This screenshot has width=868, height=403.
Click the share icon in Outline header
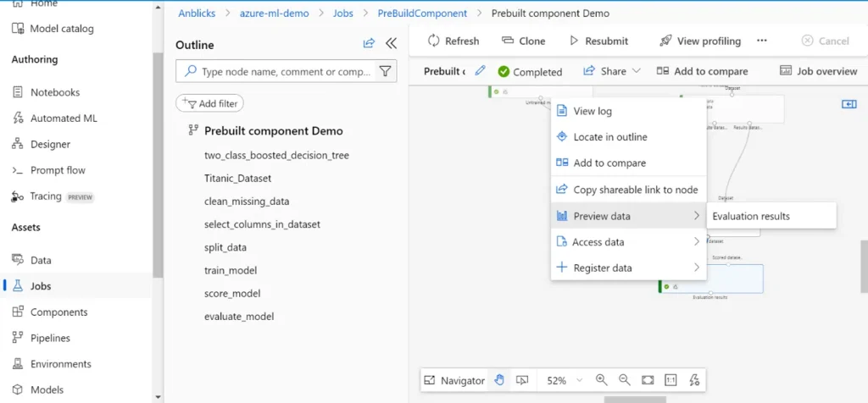[369, 44]
